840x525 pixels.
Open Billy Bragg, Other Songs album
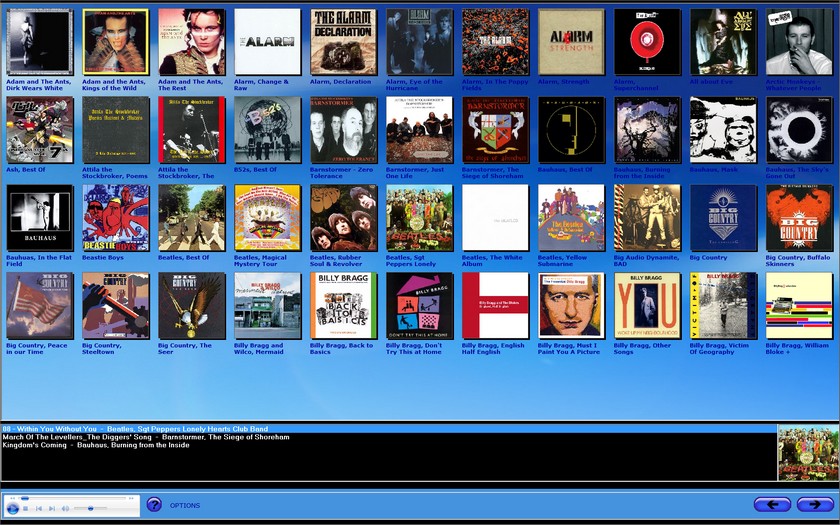648,305
